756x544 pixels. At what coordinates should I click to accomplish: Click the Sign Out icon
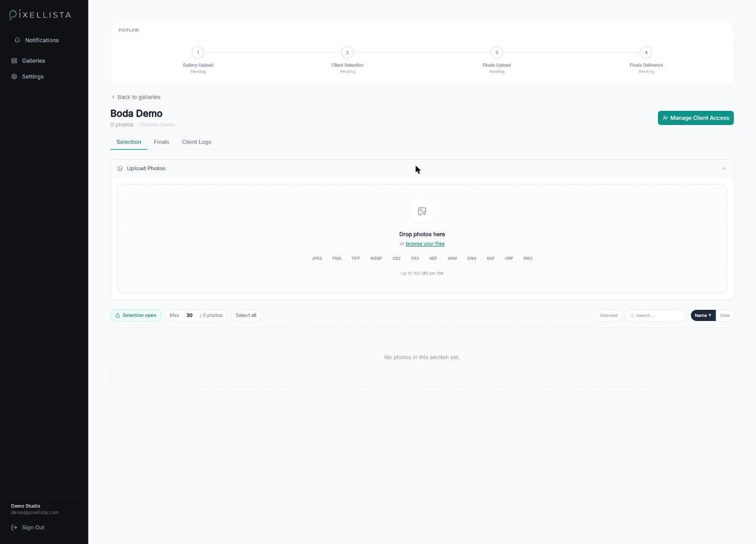[x=14, y=528]
